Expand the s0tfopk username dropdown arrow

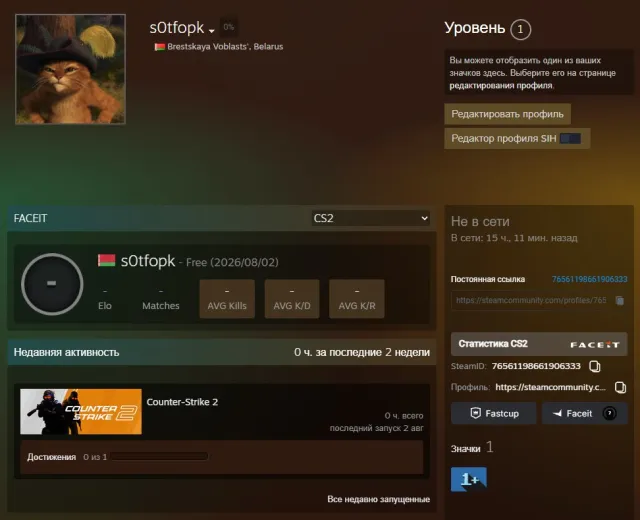211,31
